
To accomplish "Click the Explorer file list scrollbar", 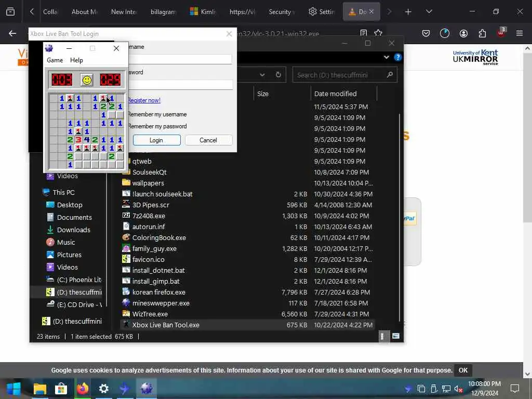I will [x=399, y=217].
